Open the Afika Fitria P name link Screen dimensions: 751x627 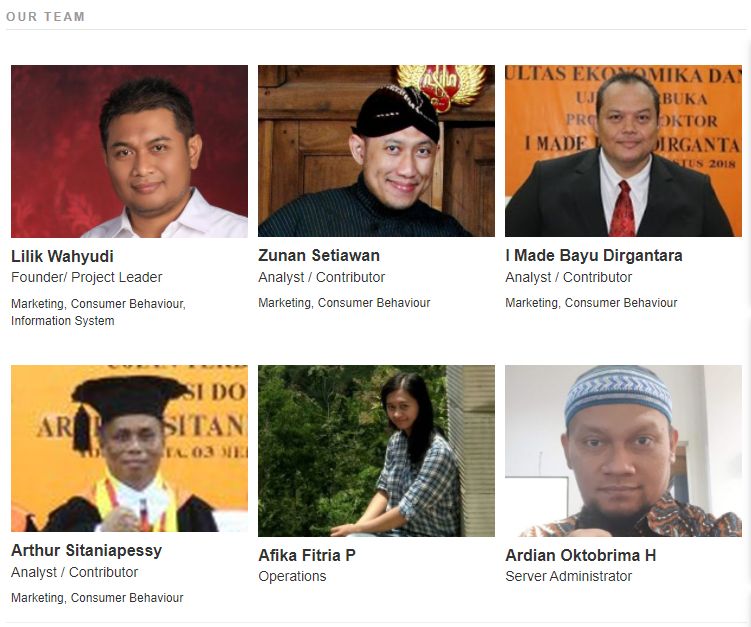click(x=307, y=555)
